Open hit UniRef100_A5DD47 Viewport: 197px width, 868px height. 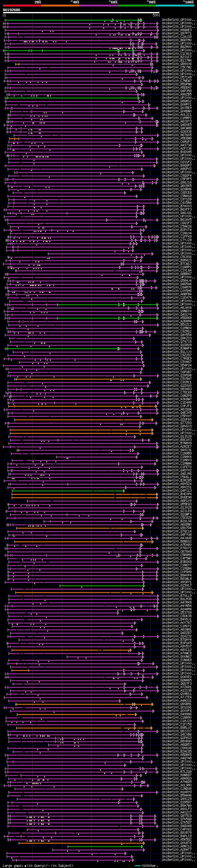coord(177,88)
